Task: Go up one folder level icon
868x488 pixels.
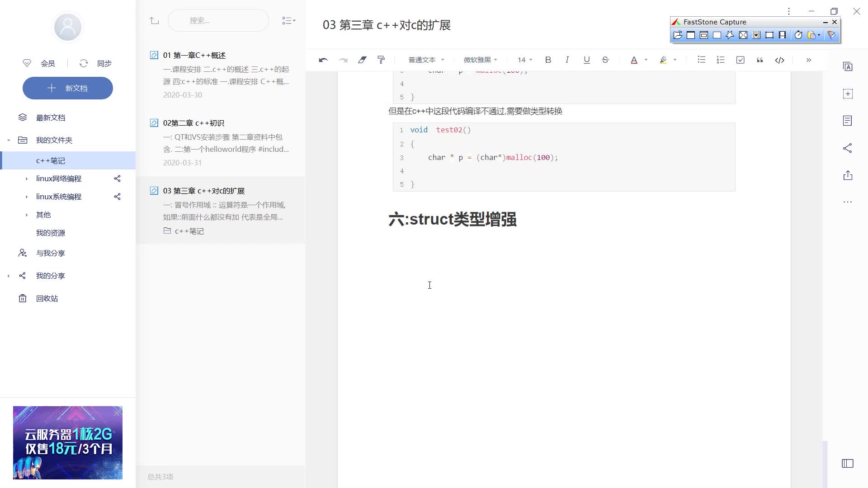Action: pos(154,20)
